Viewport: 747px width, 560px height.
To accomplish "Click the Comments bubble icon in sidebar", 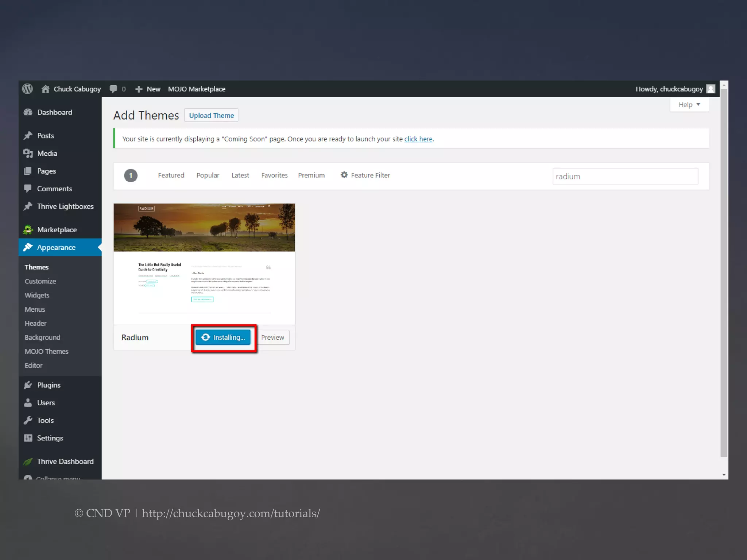I will [28, 188].
